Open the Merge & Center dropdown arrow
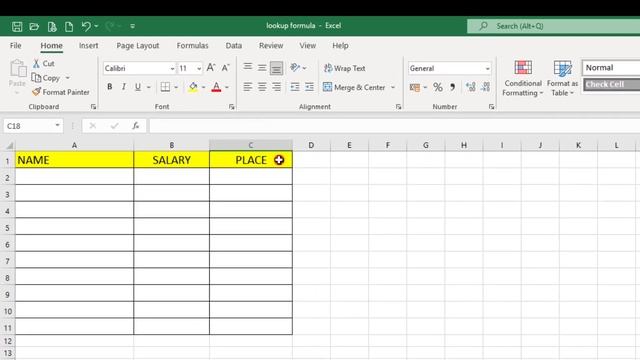This screenshot has height=360, width=640. 393,87
